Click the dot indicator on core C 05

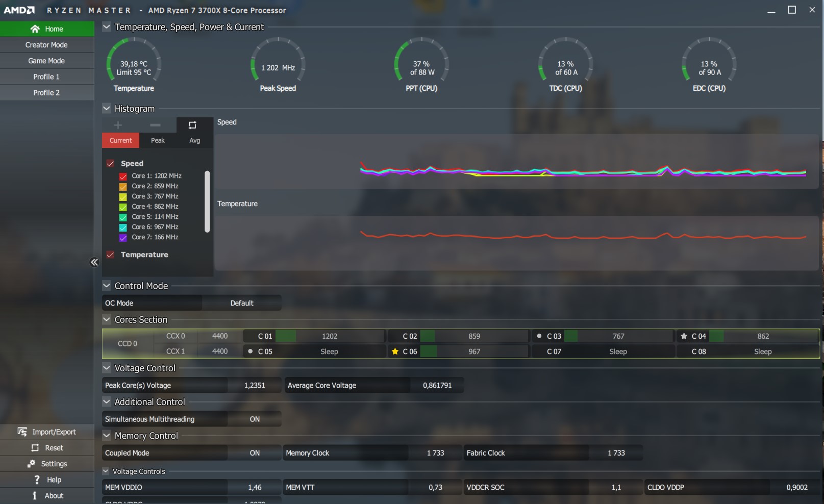[250, 351]
